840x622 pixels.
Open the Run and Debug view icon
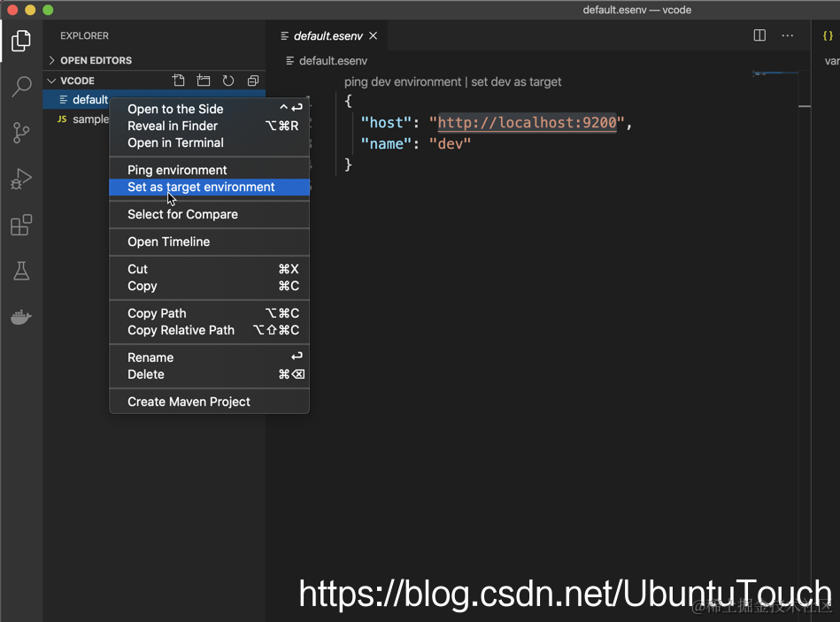click(21, 179)
